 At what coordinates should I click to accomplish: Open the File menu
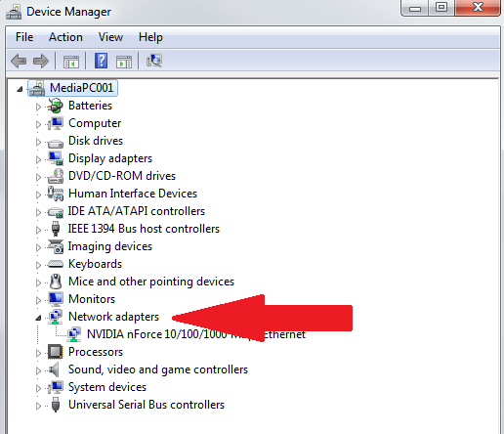pos(24,37)
